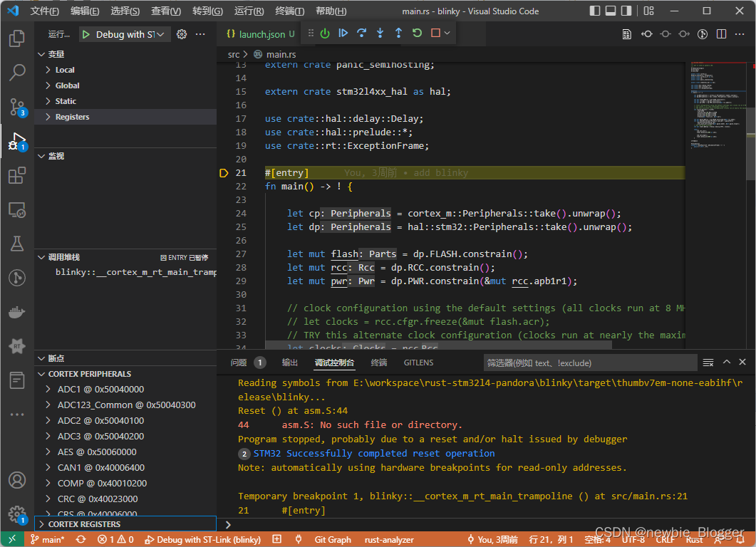Open launch.json via the debug gear icon
This screenshot has width=756, height=547.
[182, 34]
